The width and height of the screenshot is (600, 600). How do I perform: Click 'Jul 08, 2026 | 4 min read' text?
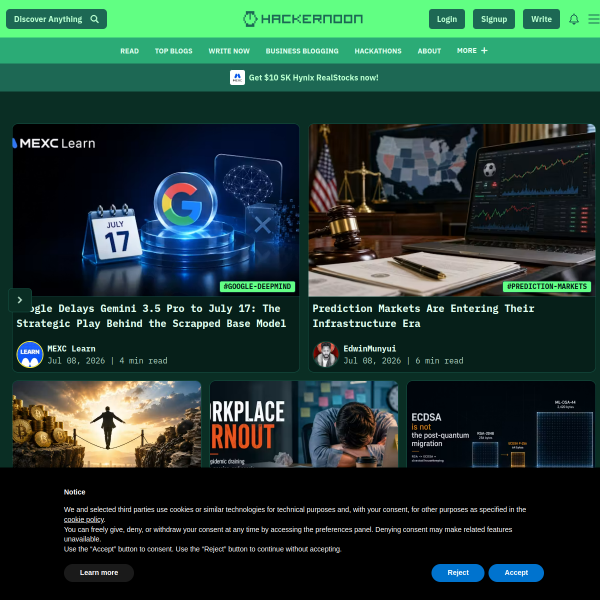point(107,361)
